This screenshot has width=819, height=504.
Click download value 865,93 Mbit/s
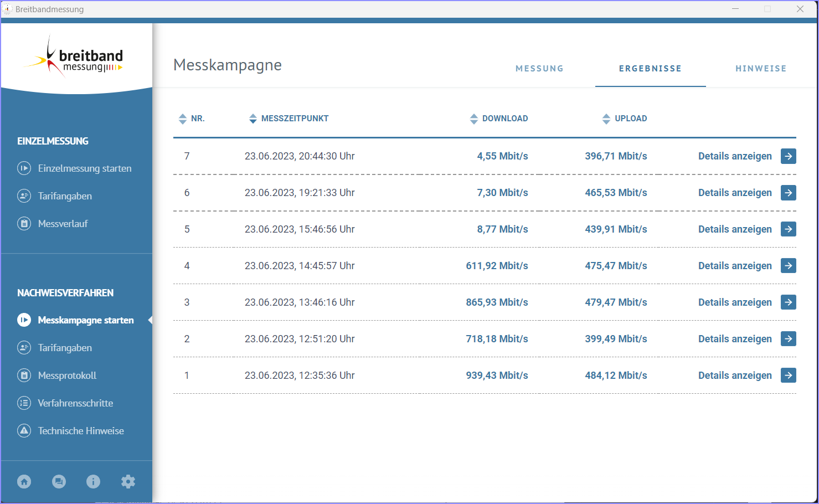pyautogui.click(x=497, y=302)
